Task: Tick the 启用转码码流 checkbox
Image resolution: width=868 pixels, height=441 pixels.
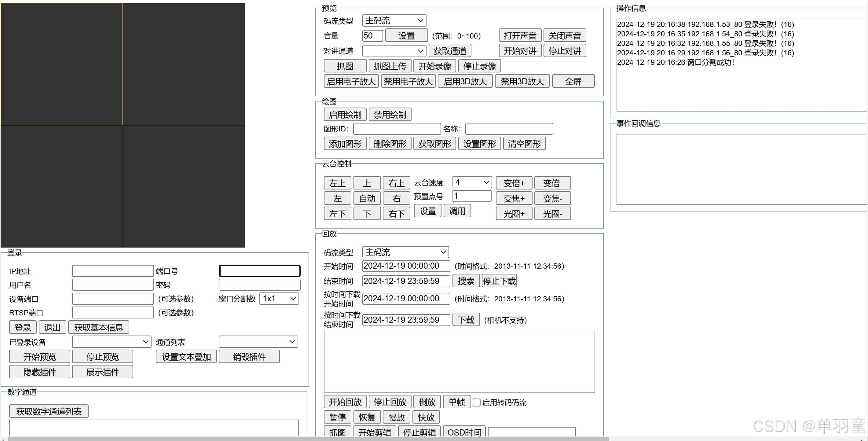Action: [476, 402]
